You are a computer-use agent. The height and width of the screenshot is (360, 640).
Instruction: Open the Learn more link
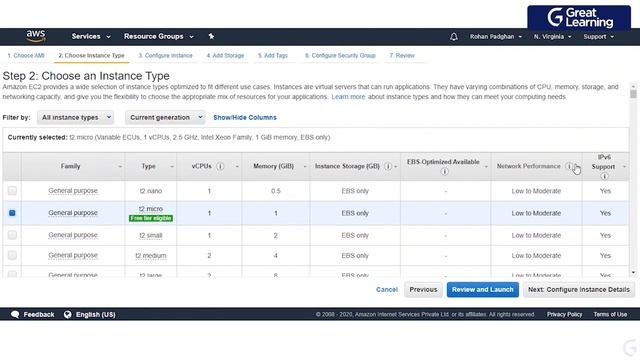pyautogui.click(x=348, y=97)
